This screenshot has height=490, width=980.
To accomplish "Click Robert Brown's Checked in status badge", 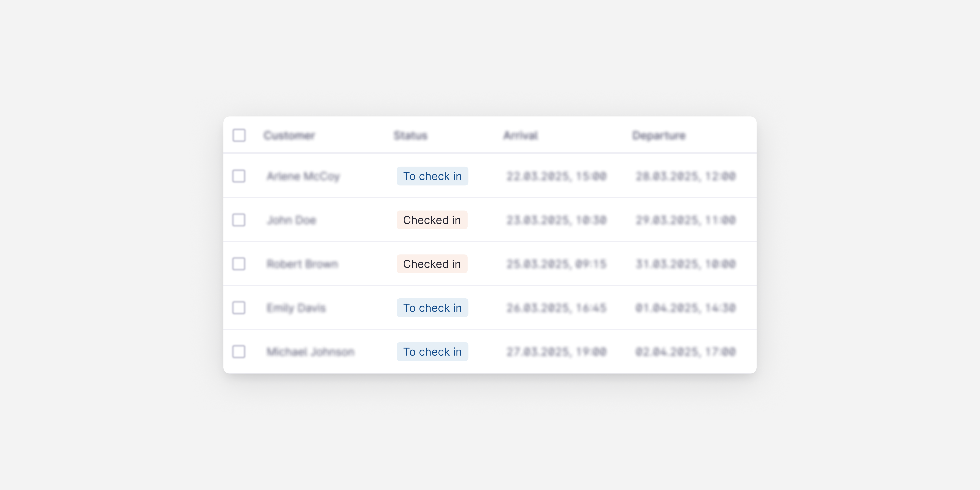I will [432, 264].
